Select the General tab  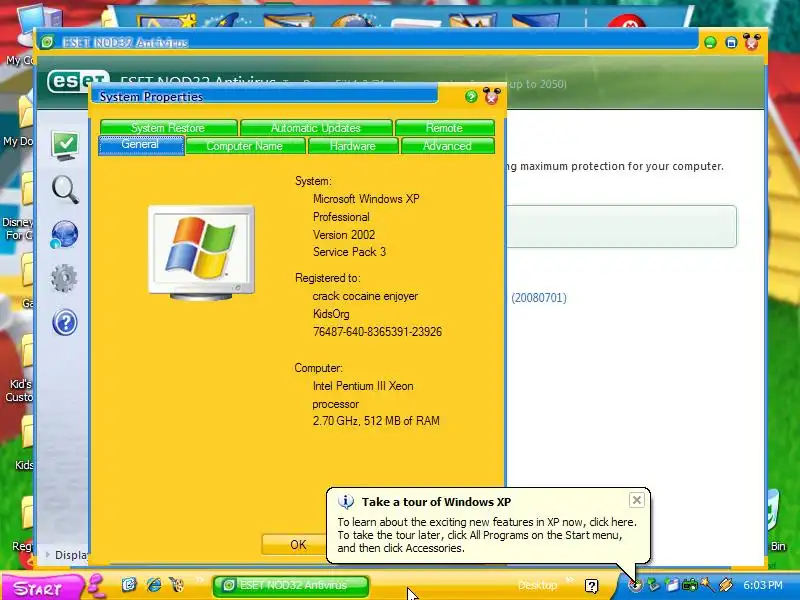coord(141,145)
